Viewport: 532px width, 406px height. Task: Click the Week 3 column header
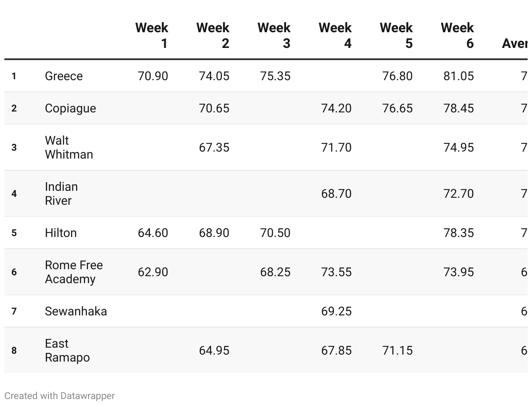(x=274, y=35)
